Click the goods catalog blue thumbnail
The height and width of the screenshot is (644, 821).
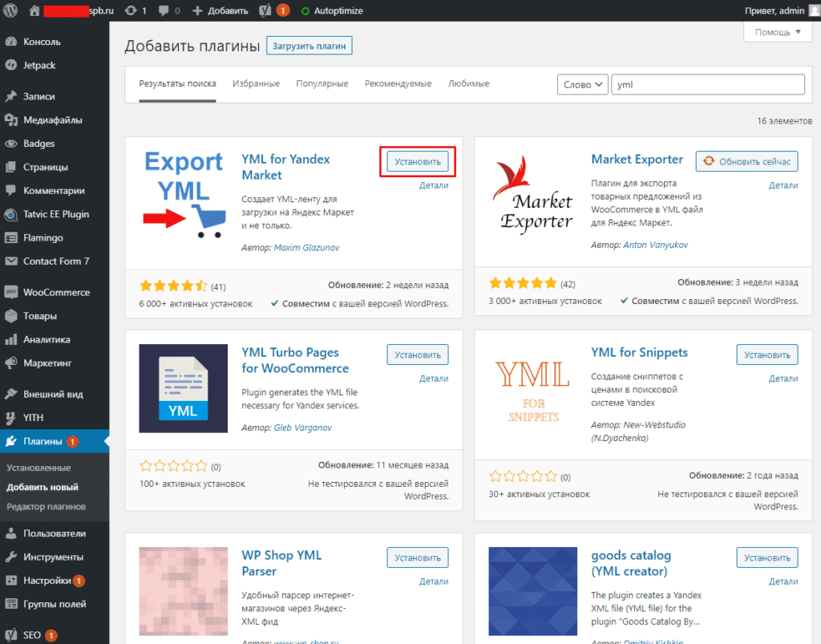532,591
